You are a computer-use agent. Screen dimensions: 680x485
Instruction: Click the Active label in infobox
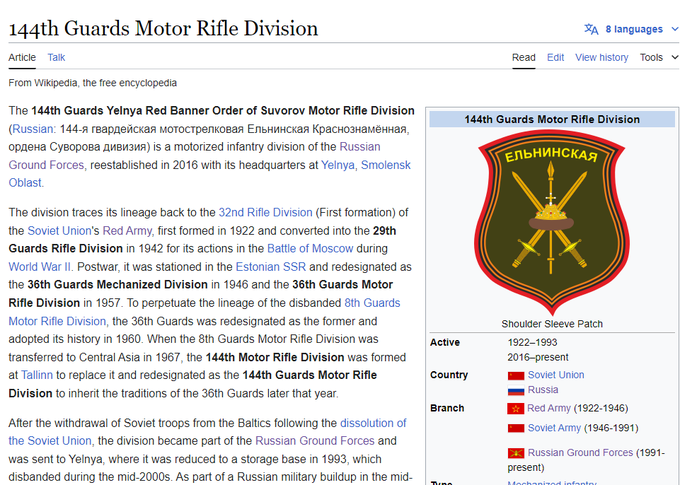point(445,342)
